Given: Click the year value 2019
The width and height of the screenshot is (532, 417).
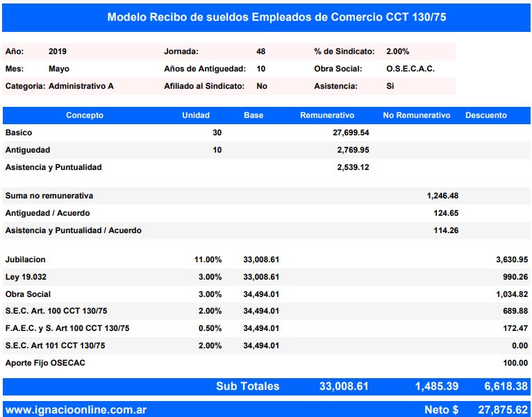Looking at the screenshot, I should [x=58, y=51].
